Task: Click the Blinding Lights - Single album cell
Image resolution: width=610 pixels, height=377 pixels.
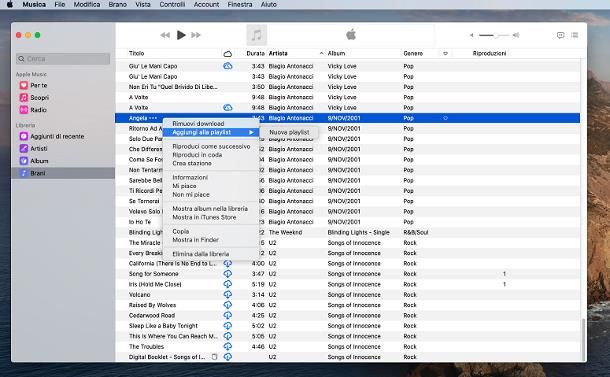Action: (x=358, y=232)
